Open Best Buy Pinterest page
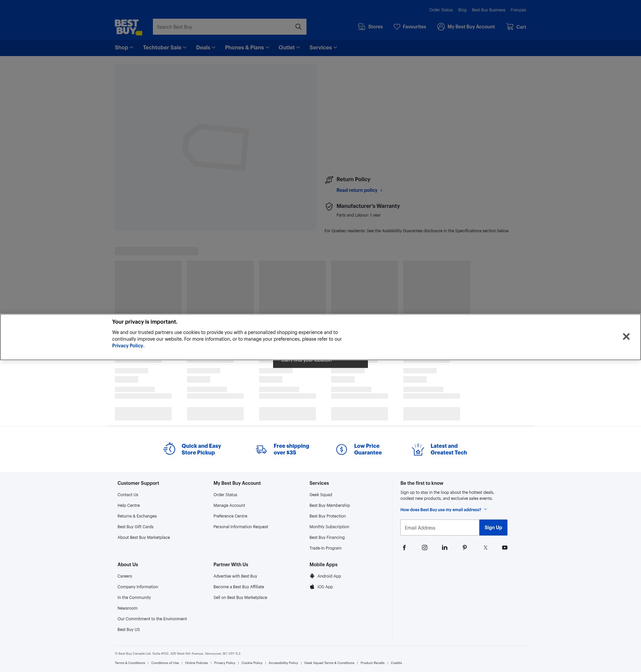Image resolution: width=641 pixels, height=672 pixels. coord(465,548)
